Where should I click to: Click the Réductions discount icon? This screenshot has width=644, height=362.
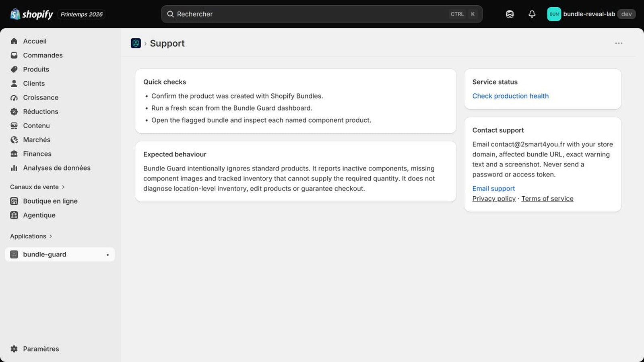14,111
